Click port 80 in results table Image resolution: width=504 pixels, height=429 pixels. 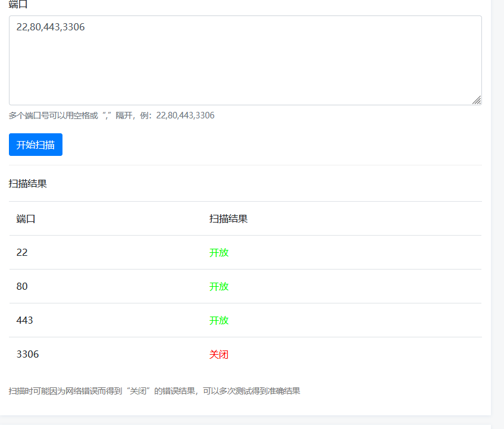pos(22,286)
